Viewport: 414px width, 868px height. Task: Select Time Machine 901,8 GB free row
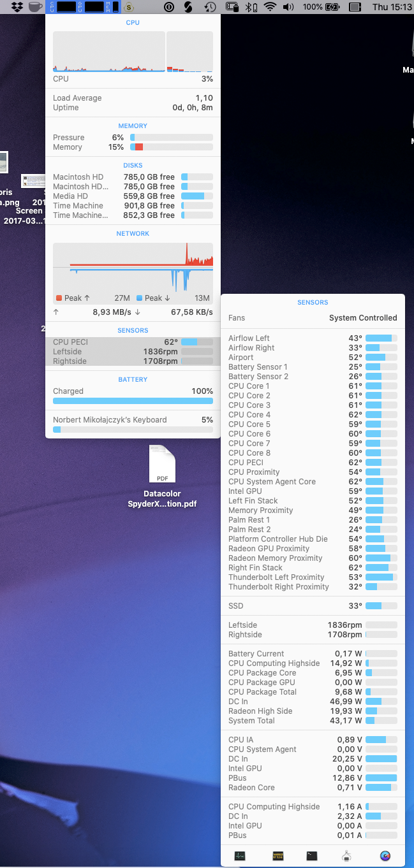point(133,206)
